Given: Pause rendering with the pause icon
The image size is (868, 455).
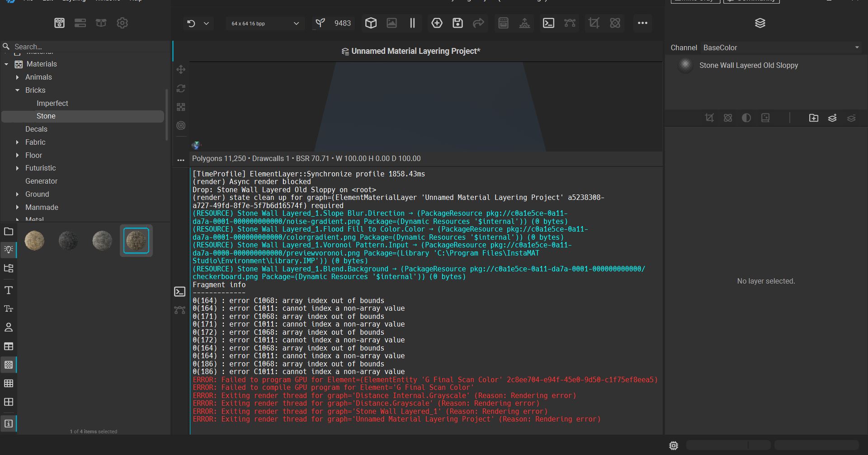Looking at the screenshot, I should coord(412,23).
